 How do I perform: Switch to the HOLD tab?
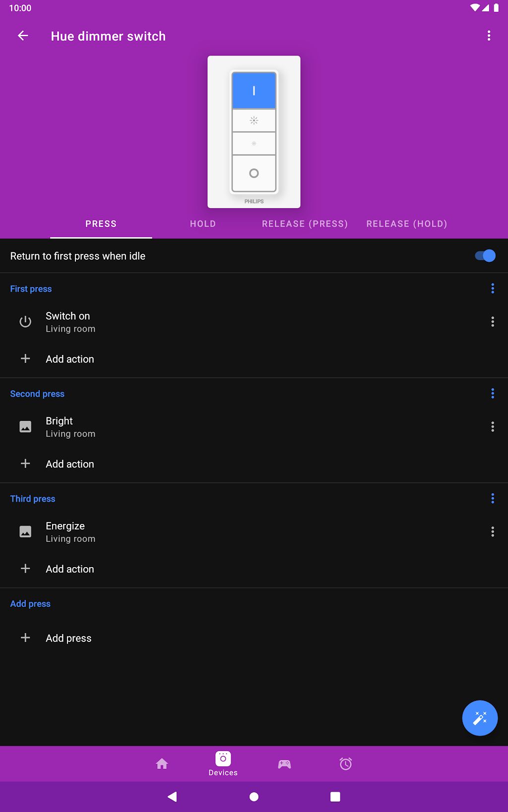203,224
